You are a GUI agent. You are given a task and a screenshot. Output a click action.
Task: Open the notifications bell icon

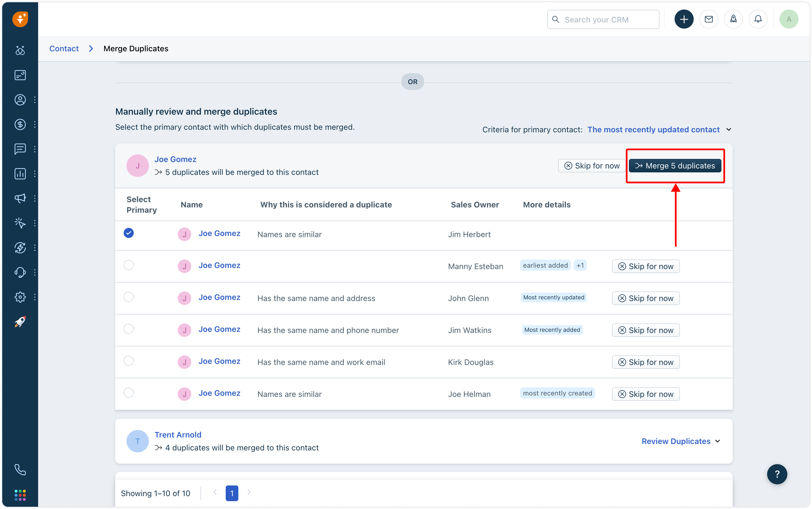(x=758, y=20)
